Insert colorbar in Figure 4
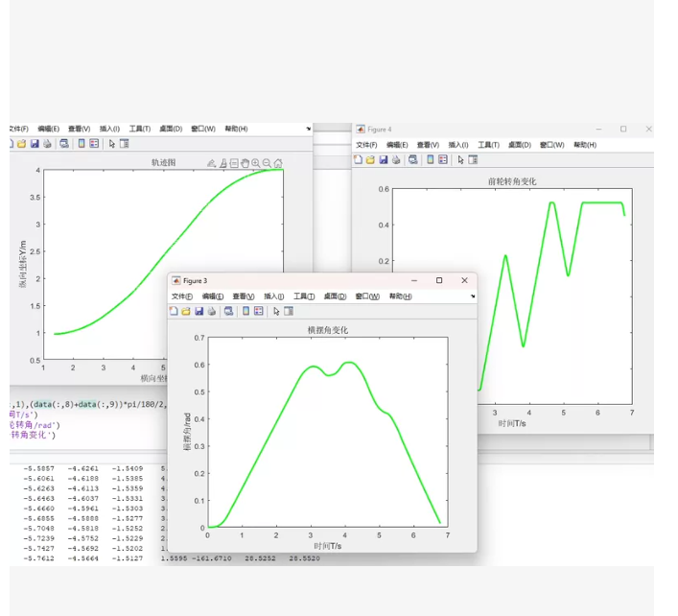The height and width of the screenshot is (616, 678). click(x=430, y=159)
